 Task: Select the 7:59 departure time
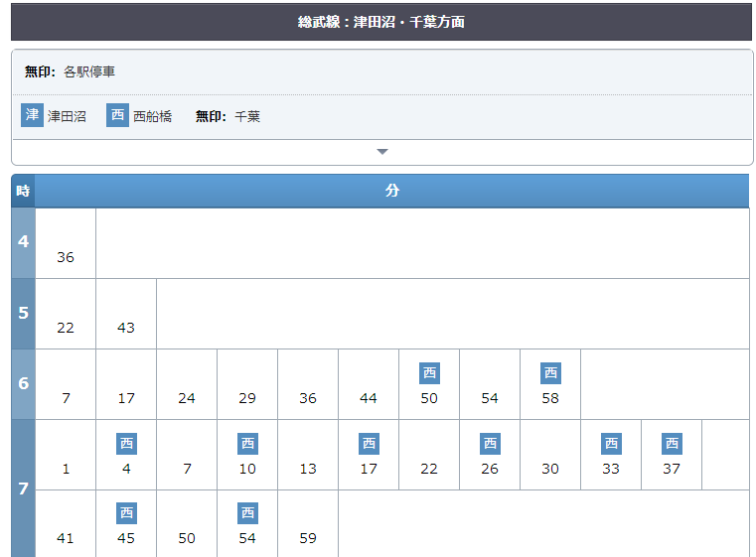click(x=308, y=538)
